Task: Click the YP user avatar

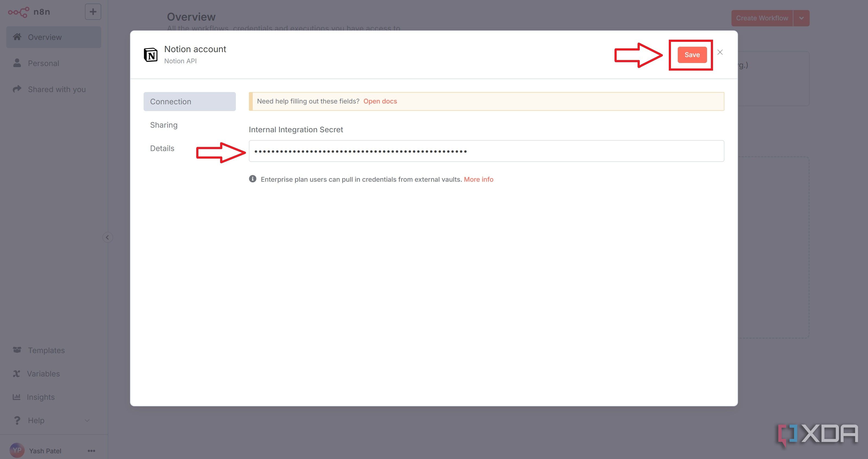Action: [x=17, y=450]
